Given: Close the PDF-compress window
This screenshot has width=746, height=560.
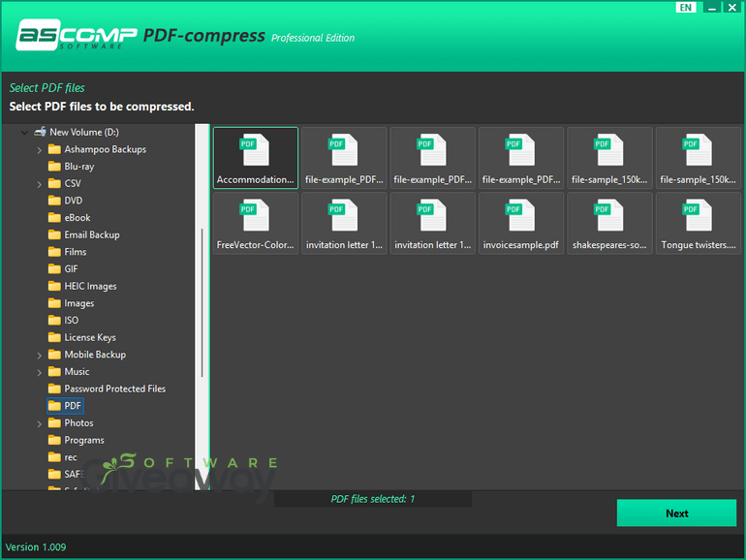Looking at the screenshot, I should pyautogui.click(x=732, y=8).
